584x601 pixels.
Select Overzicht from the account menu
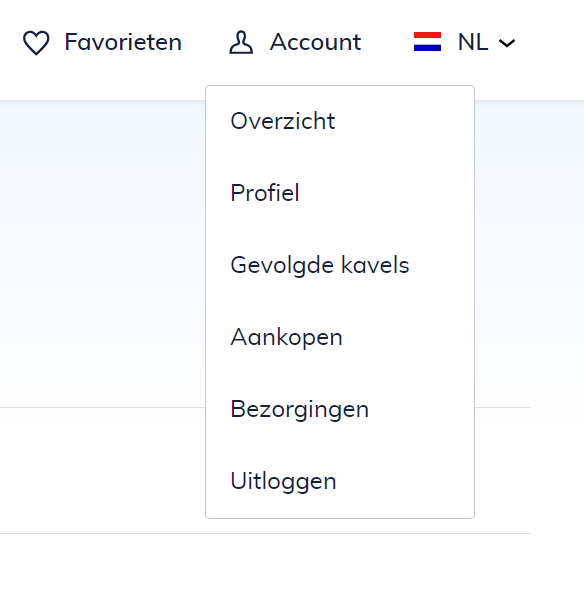(340, 121)
